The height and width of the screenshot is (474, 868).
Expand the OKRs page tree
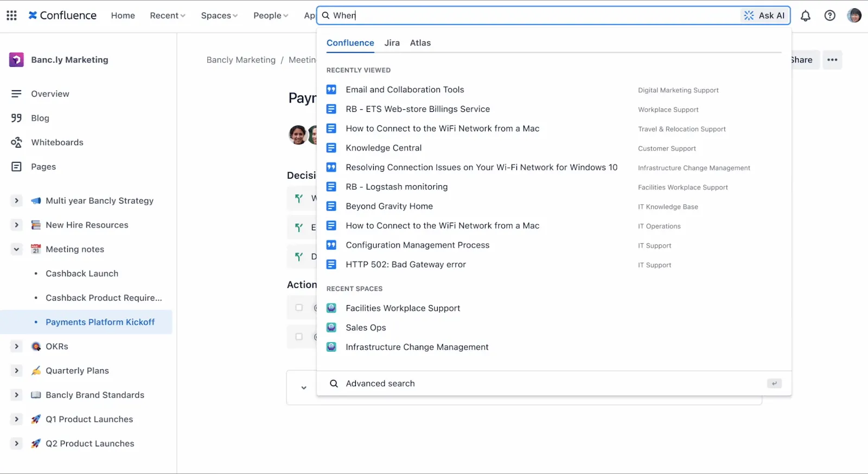coord(17,346)
